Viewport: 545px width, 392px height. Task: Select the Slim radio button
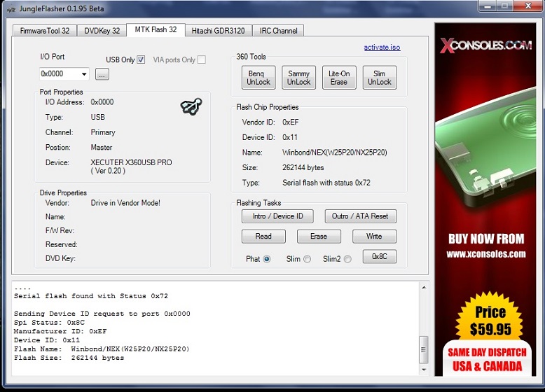pos(308,259)
